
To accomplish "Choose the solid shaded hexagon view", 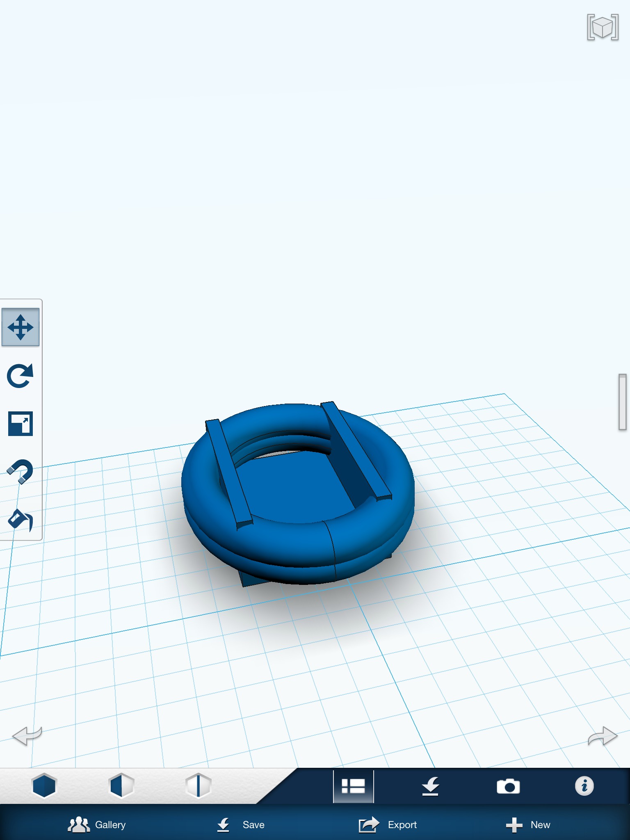I will [x=44, y=786].
